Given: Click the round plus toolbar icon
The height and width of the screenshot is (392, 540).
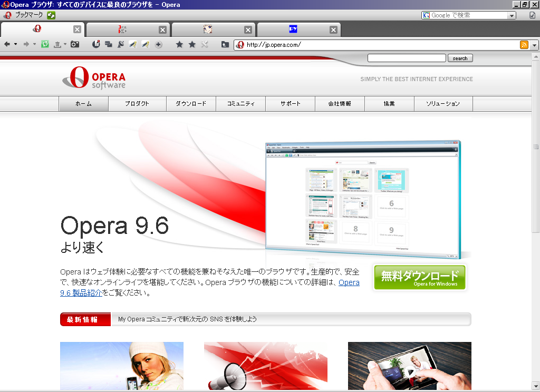Looking at the screenshot, I should click(x=158, y=44).
